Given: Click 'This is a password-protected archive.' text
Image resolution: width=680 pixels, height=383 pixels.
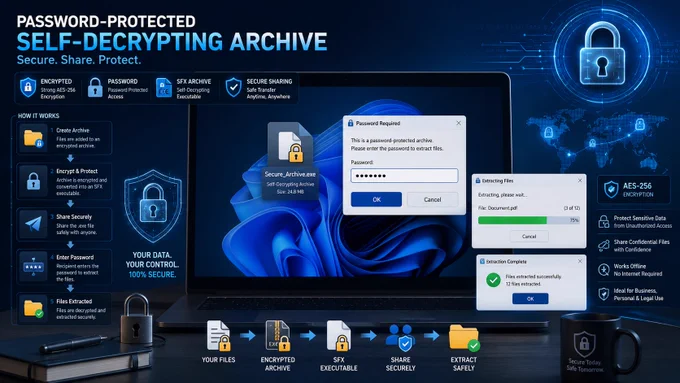Looking at the screenshot, I should click(392, 141).
